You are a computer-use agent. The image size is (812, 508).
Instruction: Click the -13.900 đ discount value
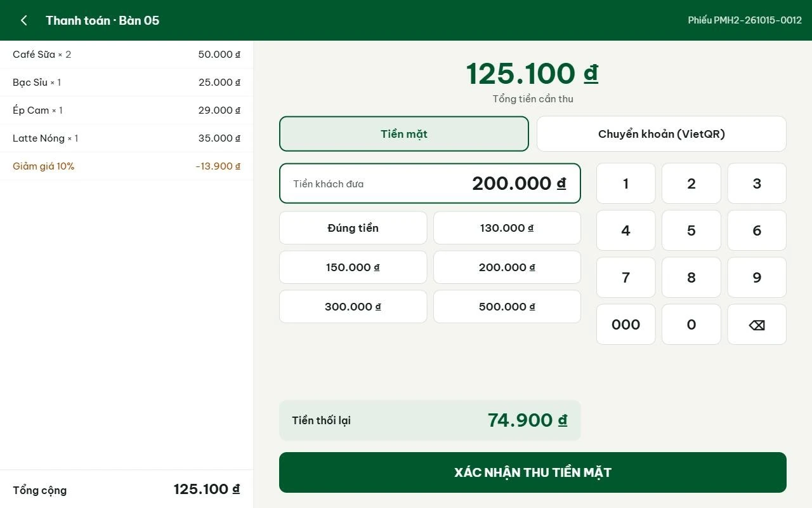[x=218, y=166]
